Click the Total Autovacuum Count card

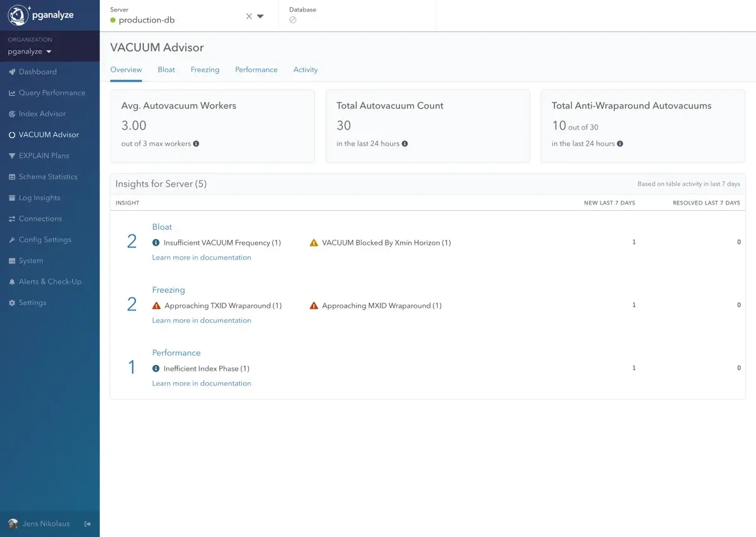[x=428, y=127]
